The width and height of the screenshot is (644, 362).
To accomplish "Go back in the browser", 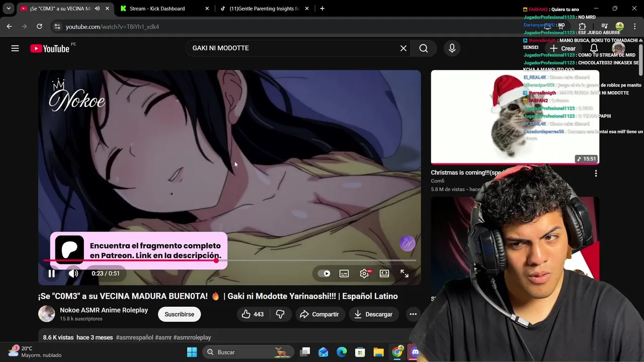I will 9,26.
